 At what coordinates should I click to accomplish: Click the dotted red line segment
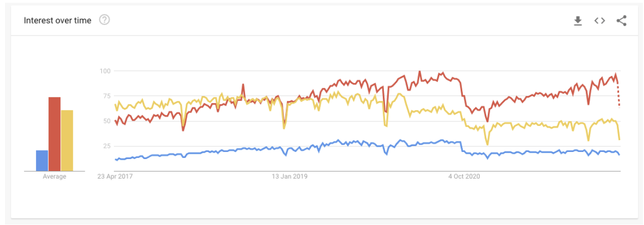tap(619, 95)
